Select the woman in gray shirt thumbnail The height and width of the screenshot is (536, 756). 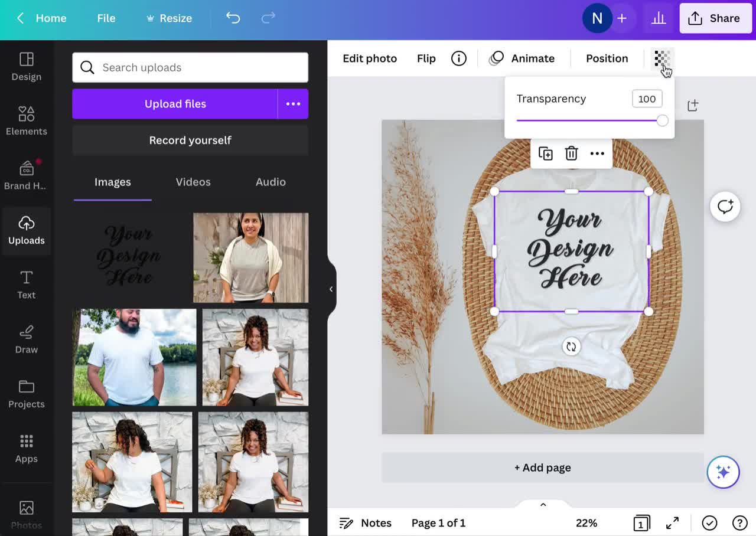pyautogui.click(x=250, y=257)
